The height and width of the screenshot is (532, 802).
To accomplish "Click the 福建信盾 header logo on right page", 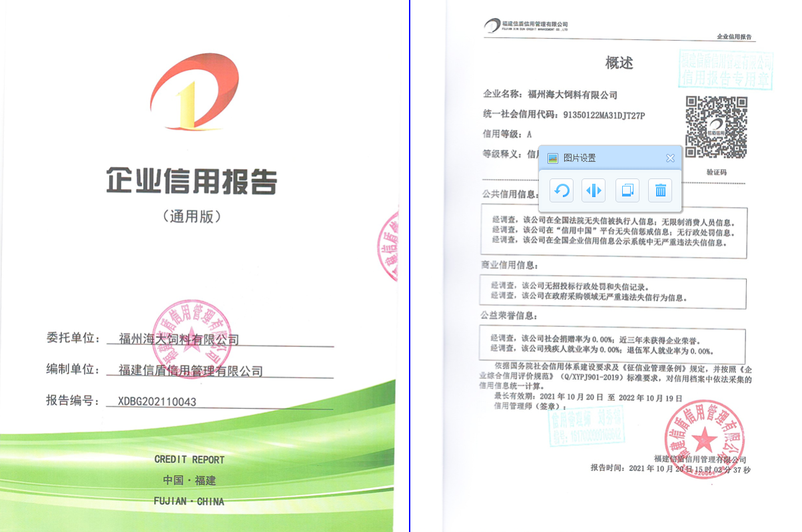I will [x=526, y=26].
